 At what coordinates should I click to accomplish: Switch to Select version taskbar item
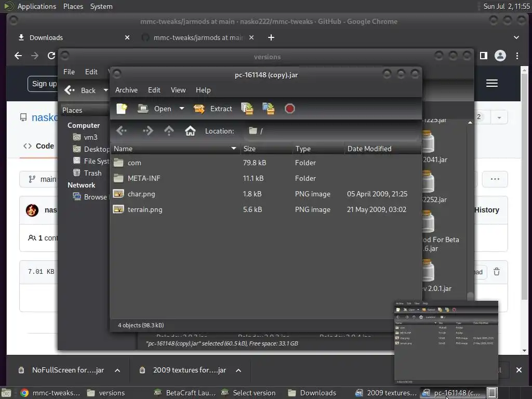tap(248, 393)
